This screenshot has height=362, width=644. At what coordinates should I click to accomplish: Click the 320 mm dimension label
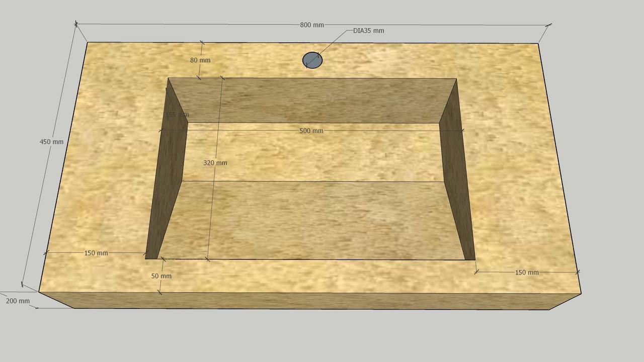pyautogui.click(x=215, y=163)
